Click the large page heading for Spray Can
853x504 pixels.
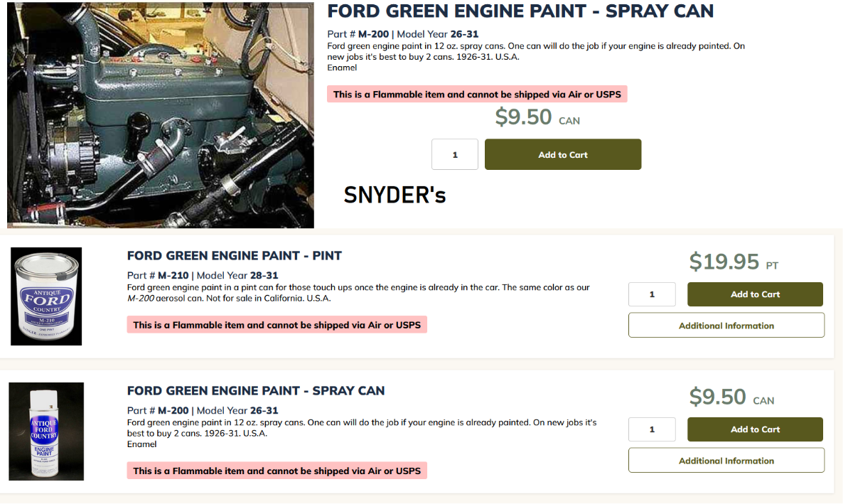(520, 11)
